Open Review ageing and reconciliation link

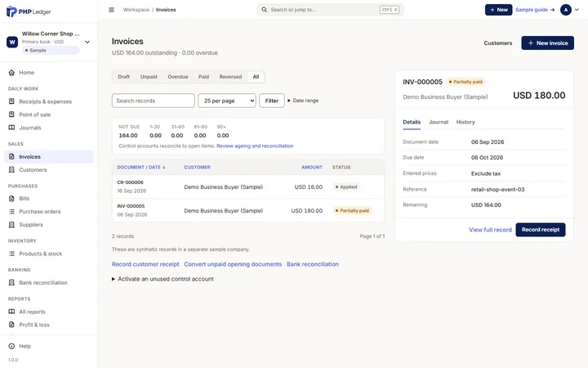255,146
